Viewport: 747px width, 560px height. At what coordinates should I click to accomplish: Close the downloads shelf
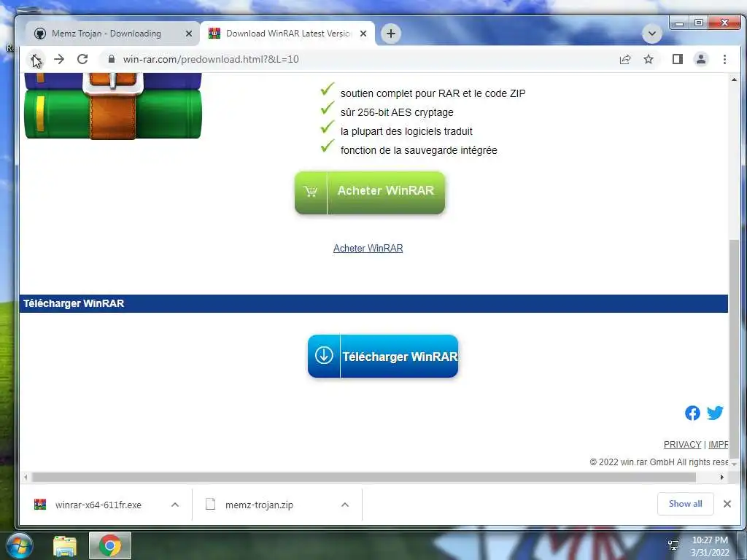(x=727, y=504)
